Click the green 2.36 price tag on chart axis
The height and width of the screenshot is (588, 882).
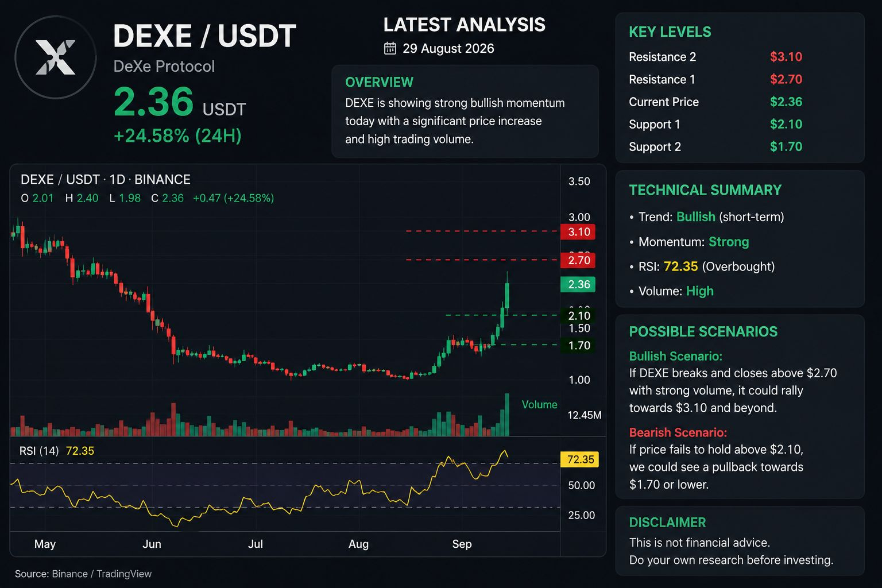coord(578,284)
